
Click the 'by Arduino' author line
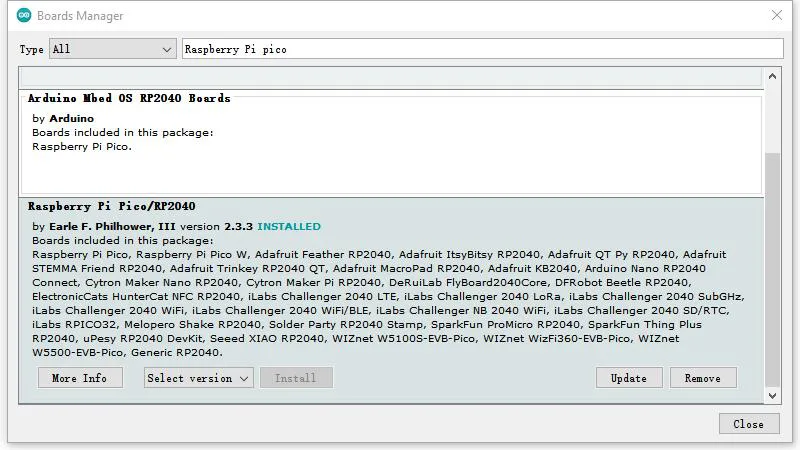pyautogui.click(x=63, y=118)
